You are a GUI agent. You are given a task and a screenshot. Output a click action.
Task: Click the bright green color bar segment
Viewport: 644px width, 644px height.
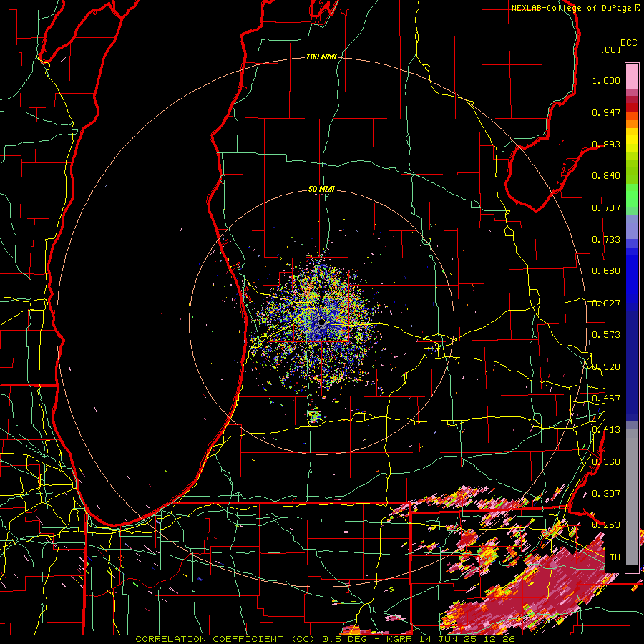pos(632,195)
